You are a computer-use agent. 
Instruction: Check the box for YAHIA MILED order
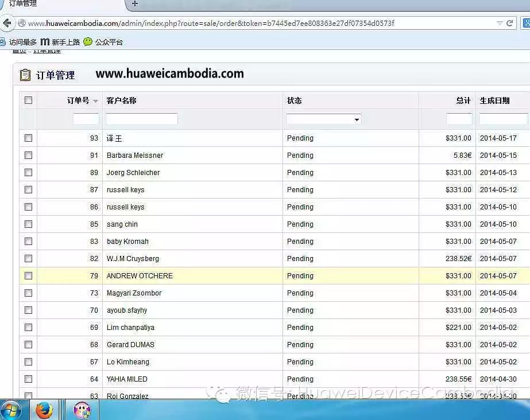click(x=28, y=379)
